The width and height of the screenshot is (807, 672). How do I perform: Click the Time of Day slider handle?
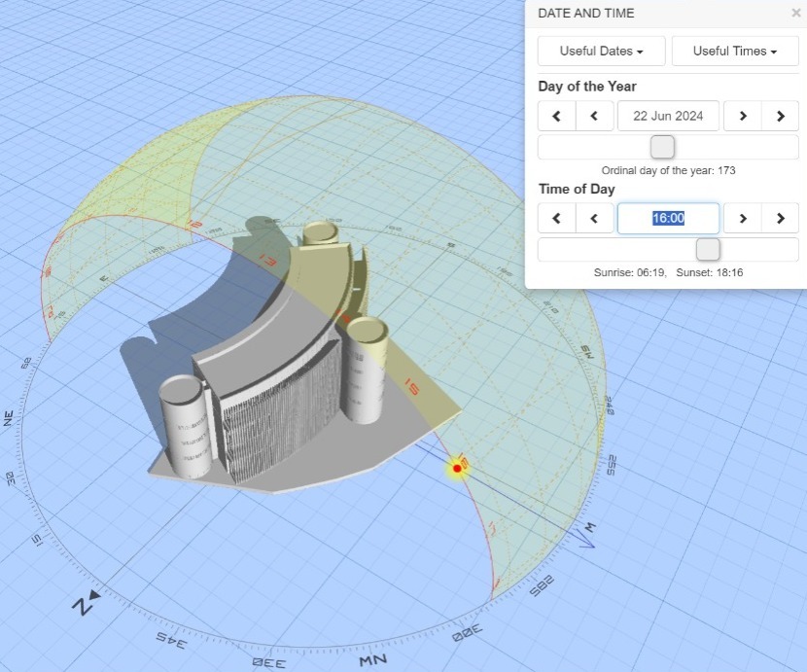coord(709,249)
